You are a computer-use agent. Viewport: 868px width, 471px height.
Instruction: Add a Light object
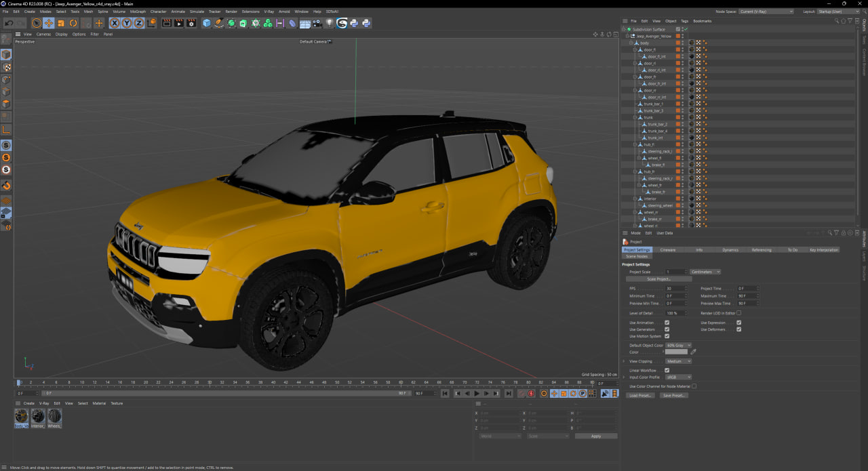[330, 23]
